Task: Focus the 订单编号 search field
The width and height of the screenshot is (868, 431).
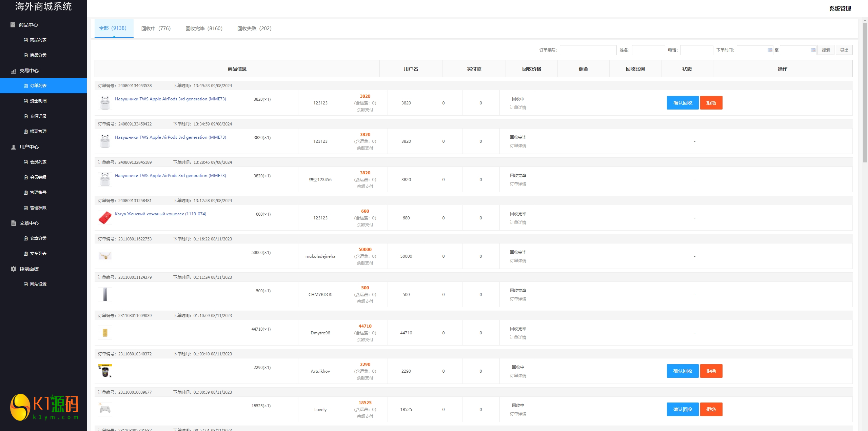Action: pos(588,50)
